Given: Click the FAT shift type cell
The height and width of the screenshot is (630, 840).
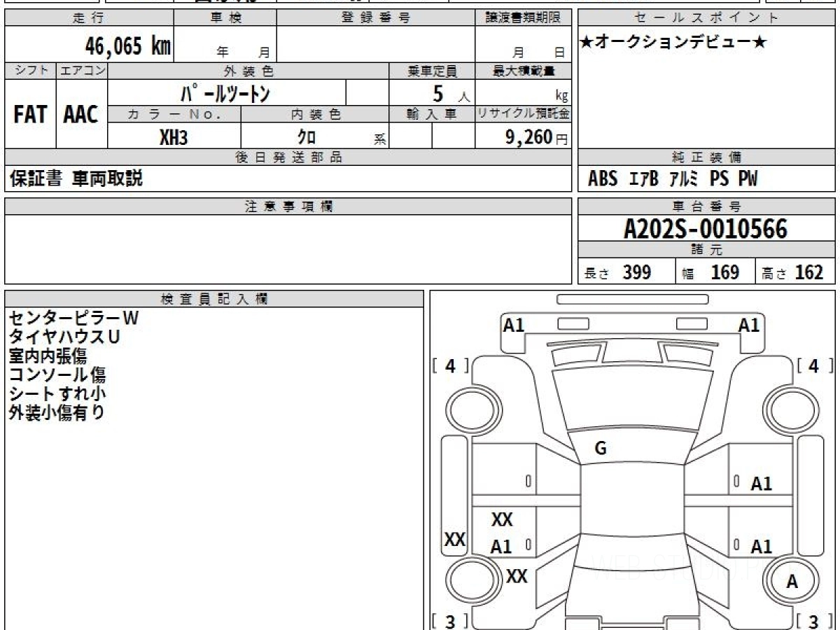Looking at the screenshot, I should pyautogui.click(x=30, y=115).
